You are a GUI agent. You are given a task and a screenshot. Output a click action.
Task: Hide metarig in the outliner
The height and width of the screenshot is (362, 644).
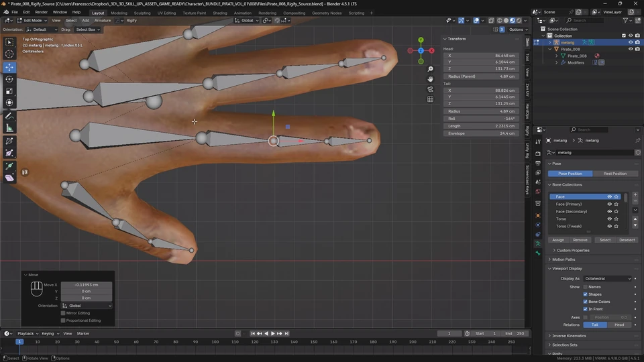pyautogui.click(x=631, y=42)
